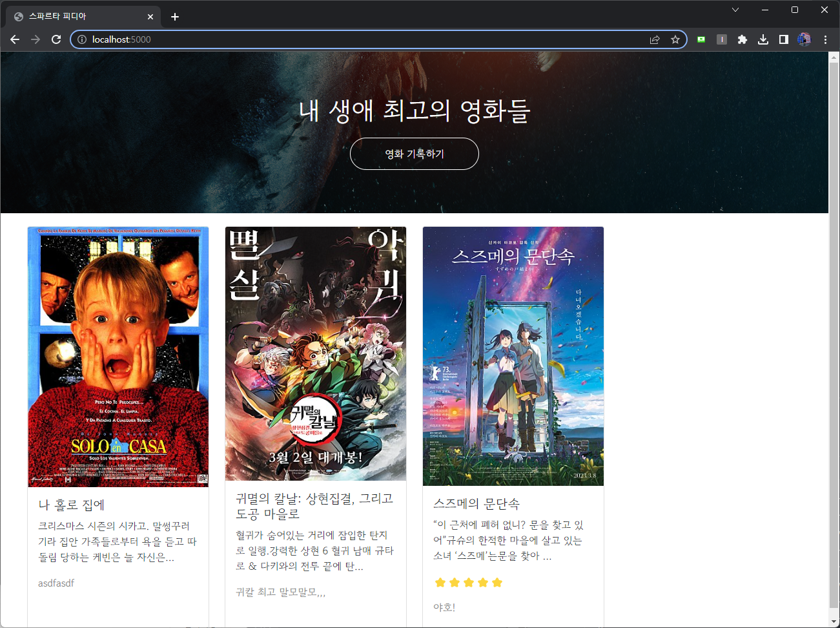Click the browser back arrow
Image resolution: width=840 pixels, height=628 pixels.
pos(15,39)
